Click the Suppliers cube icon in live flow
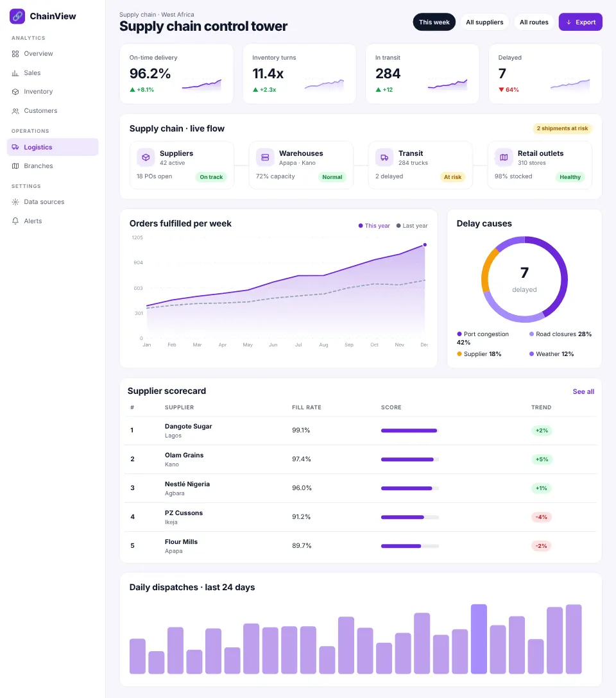This screenshot has height=698, width=616. click(146, 158)
